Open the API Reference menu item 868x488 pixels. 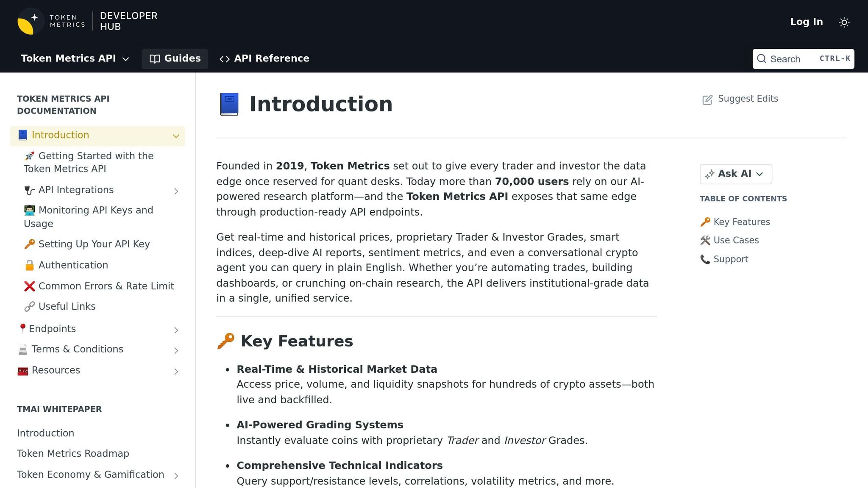(264, 58)
